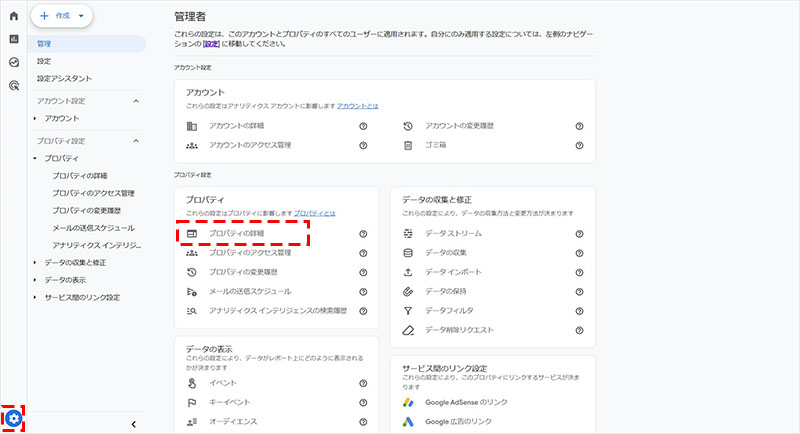Click the Admin gear icon at bottom left
Screen dimensions: 800x434
13,417
